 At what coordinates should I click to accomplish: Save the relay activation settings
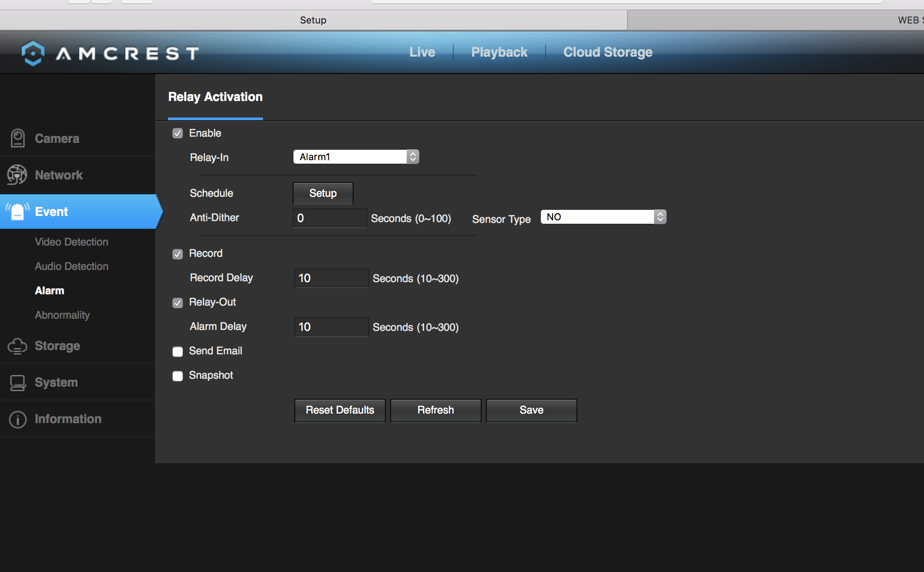tap(532, 410)
